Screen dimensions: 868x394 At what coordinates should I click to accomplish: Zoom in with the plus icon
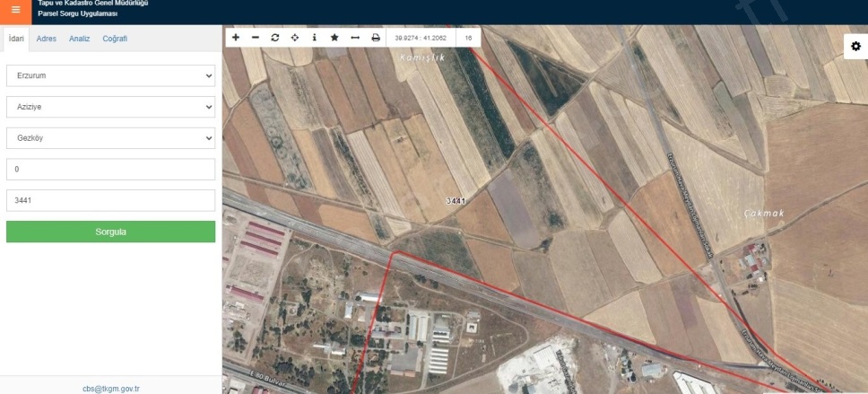click(x=236, y=38)
